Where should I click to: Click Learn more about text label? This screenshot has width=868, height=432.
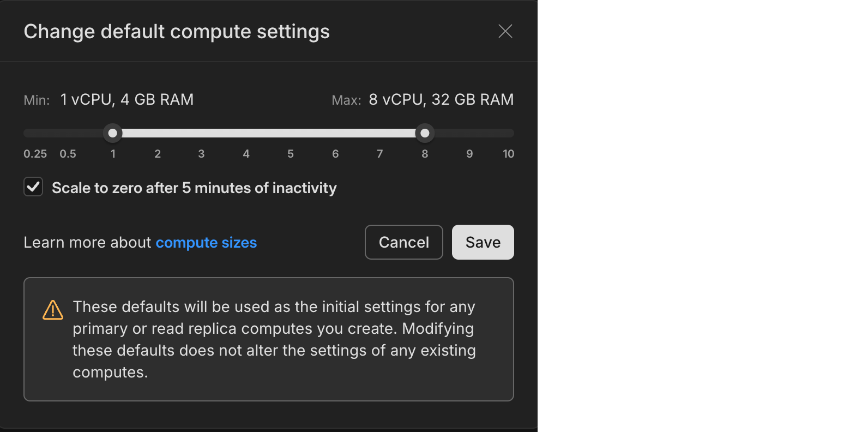pyautogui.click(x=87, y=242)
